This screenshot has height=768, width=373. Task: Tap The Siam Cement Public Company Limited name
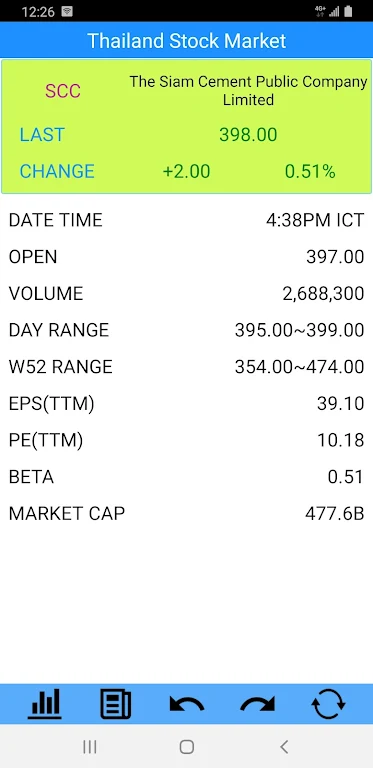pyautogui.click(x=248, y=91)
